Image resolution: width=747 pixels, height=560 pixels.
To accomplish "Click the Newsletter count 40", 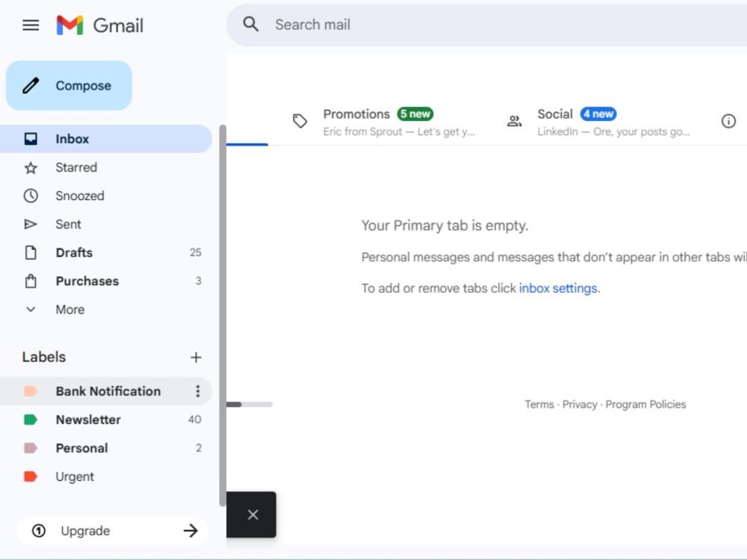I will coord(194,420).
